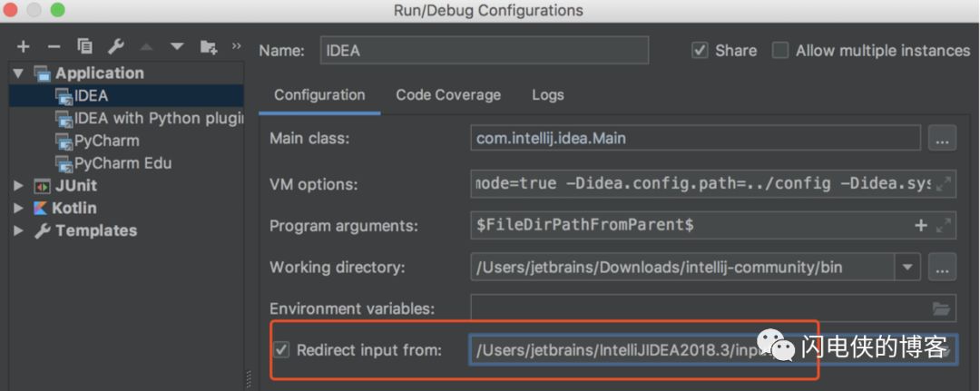Expand the Templates tree node
980x391 pixels.
18,230
